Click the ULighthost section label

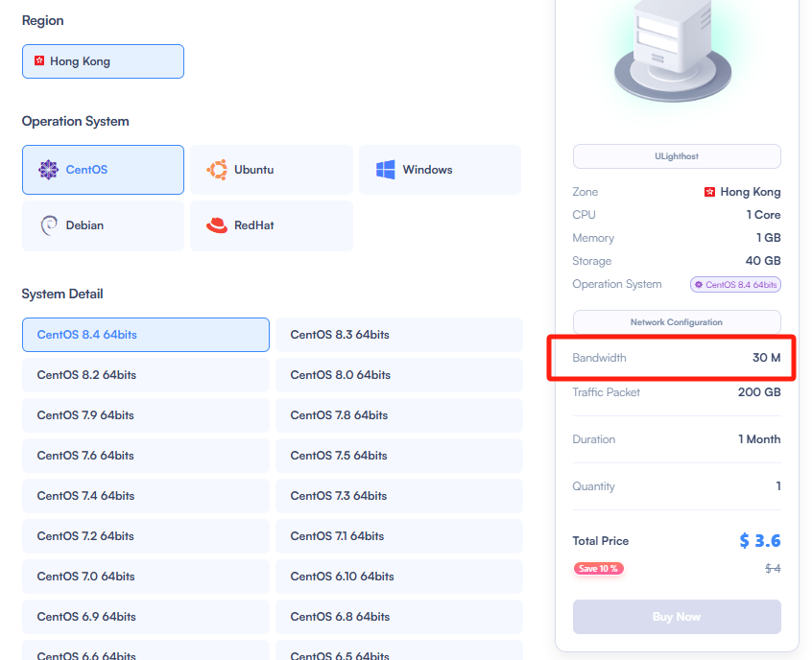(677, 156)
